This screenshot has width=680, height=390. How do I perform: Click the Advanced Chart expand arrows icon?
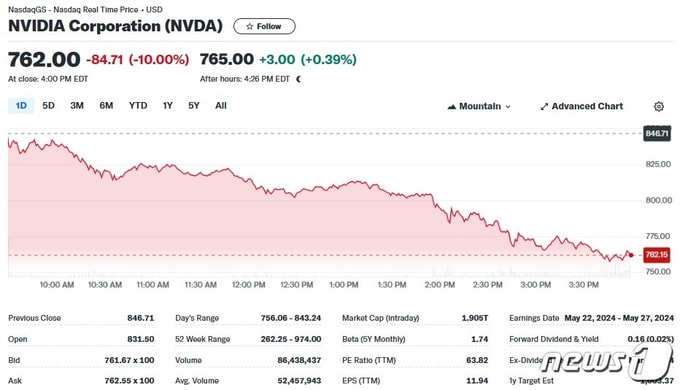pos(544,107)
